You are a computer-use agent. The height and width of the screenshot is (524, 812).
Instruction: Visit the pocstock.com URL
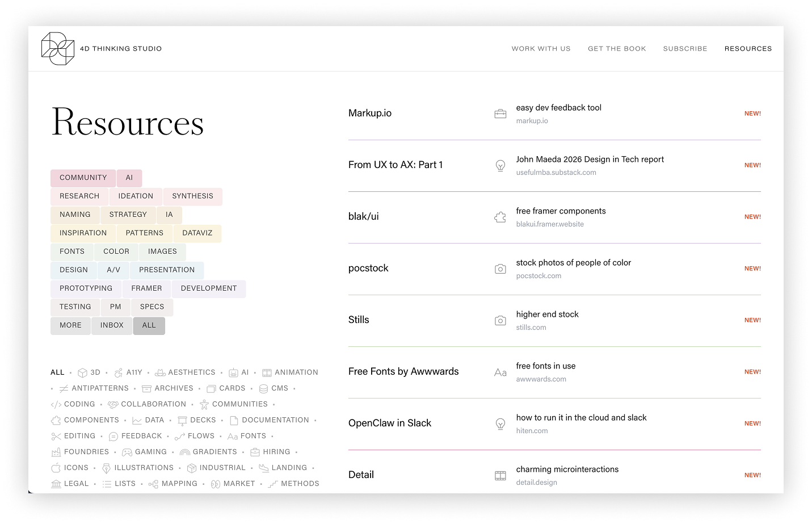coord(538,276)
